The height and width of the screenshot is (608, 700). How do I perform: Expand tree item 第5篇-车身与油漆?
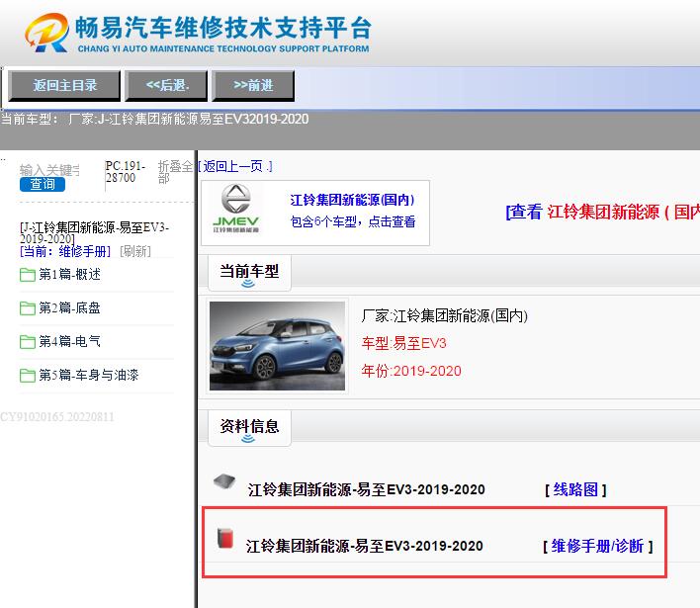tap(88, 375)
